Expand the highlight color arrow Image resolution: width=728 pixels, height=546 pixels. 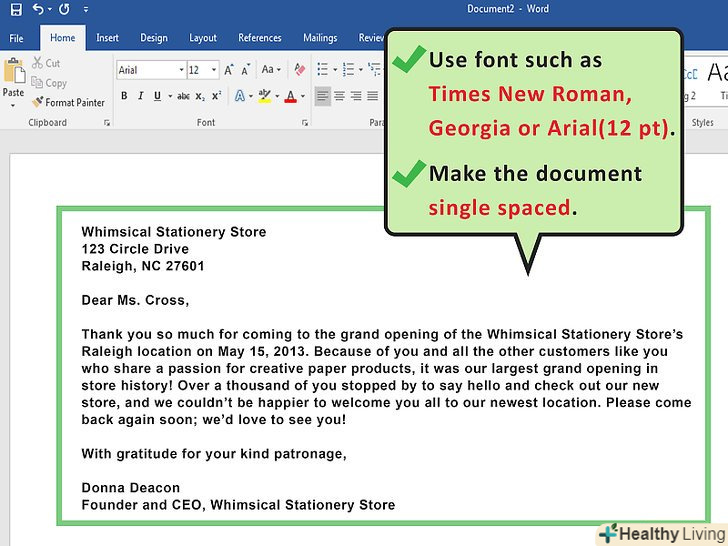coord(277,97)
